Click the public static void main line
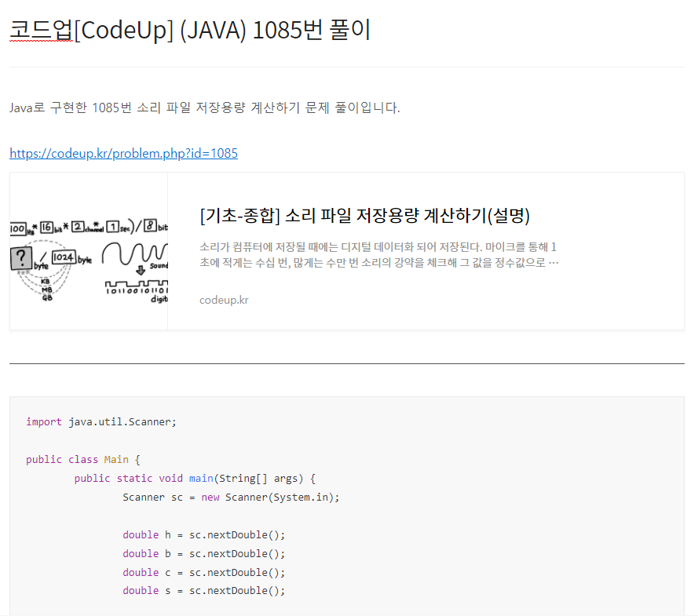 tap(195, 479)
